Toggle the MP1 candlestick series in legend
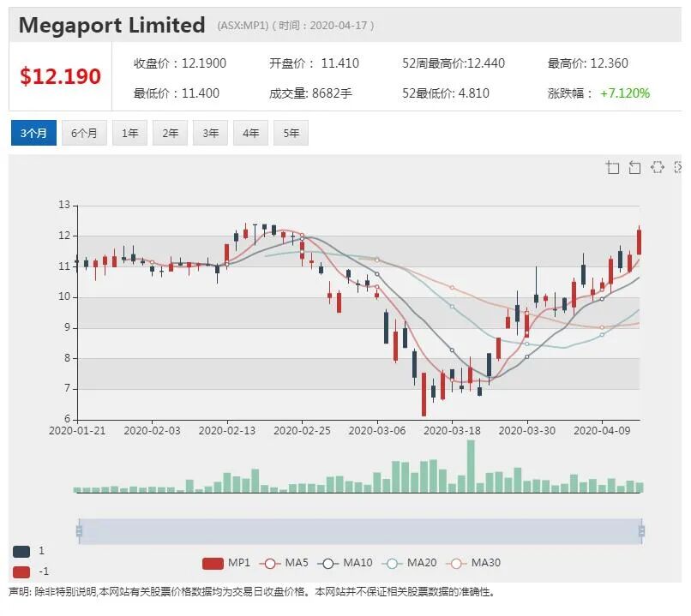This screenshot has height=616, width=691. [x=226, y=563]
